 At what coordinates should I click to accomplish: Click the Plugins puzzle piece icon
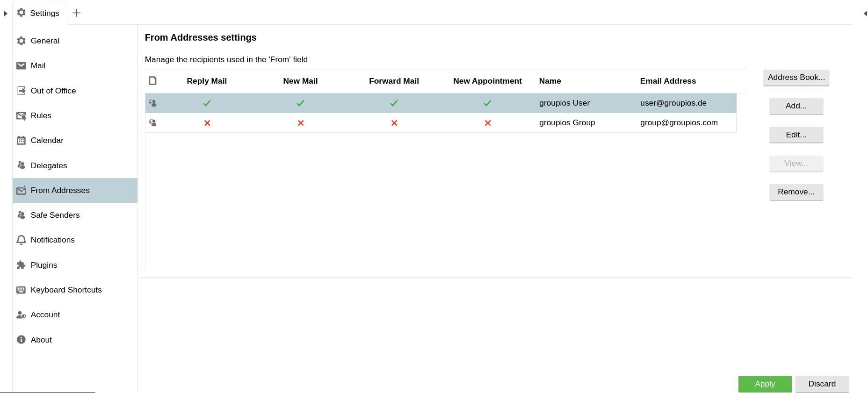coord(21,265)
